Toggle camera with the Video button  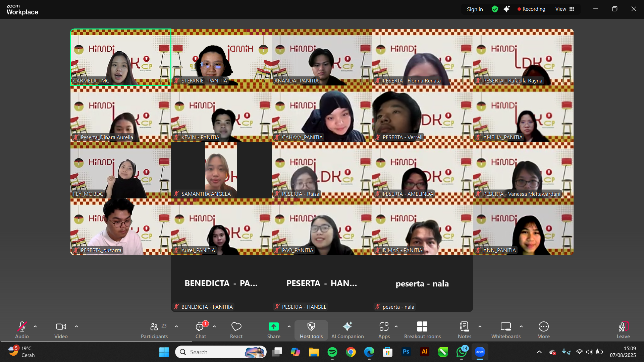61,330
